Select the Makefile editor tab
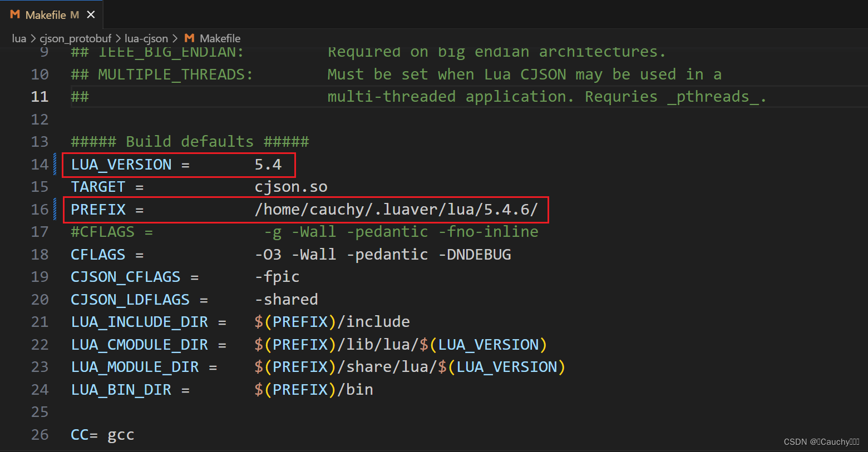Image resolution: width=868 pixels, height=452 pixels. (52, 14)
